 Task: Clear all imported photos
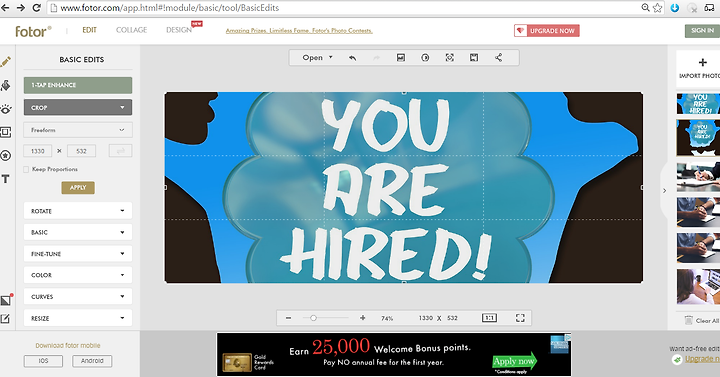pos(702,321)
